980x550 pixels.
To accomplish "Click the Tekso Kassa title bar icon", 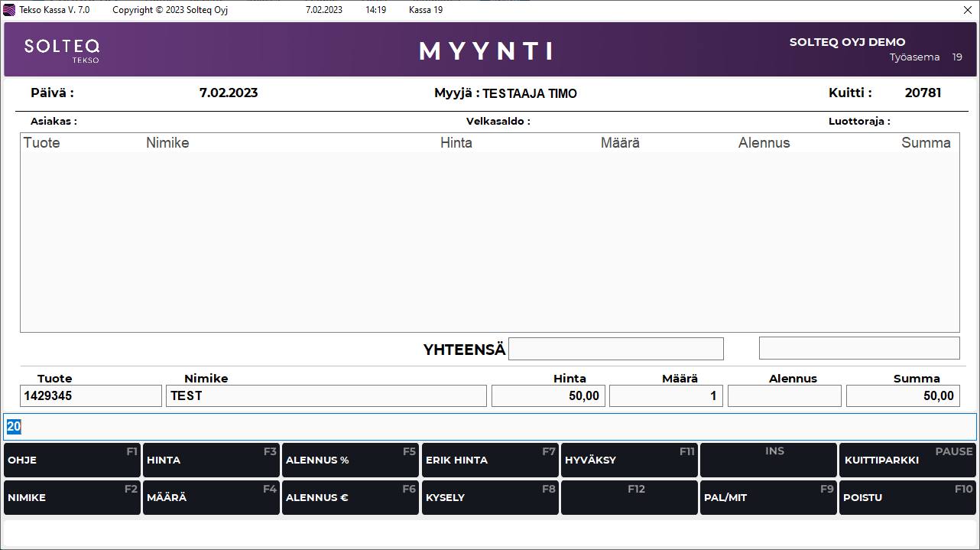I will [10, 10].
